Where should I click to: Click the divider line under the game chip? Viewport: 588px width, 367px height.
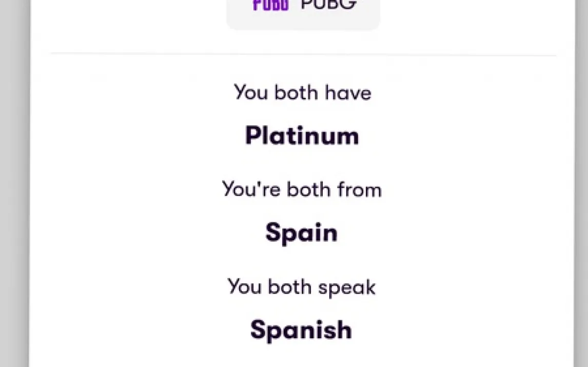coord(303,54)
